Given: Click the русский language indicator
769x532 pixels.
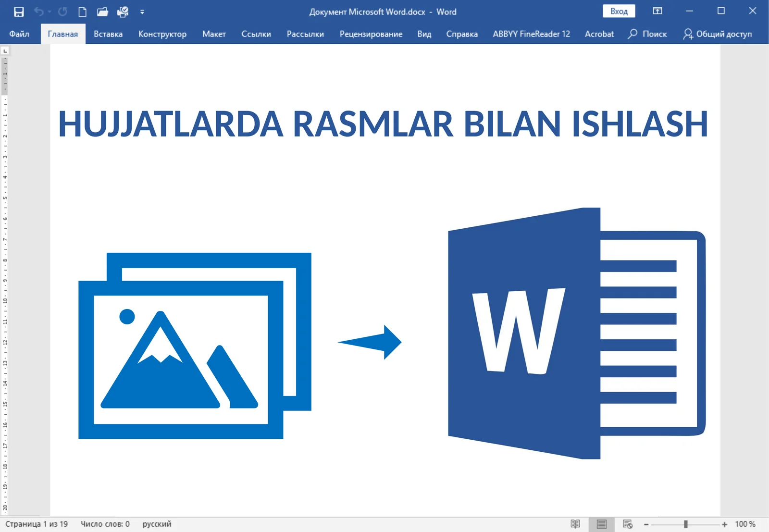Looking at the screenshot, I should (157, 524).
